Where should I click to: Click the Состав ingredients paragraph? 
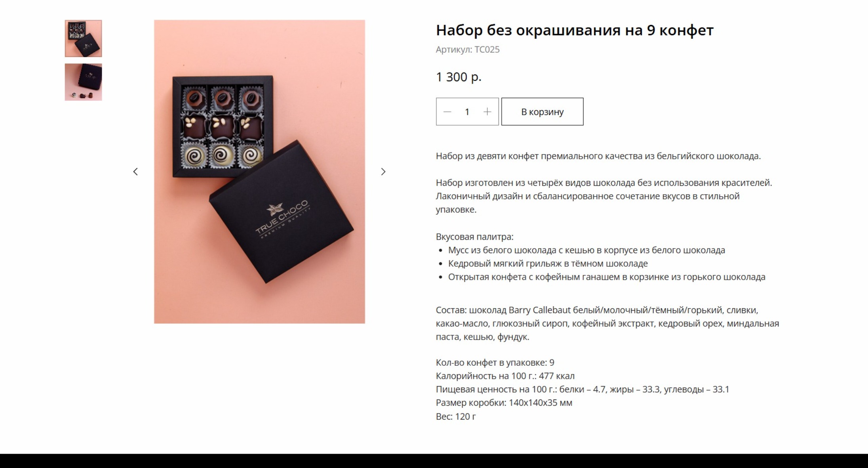607,323
